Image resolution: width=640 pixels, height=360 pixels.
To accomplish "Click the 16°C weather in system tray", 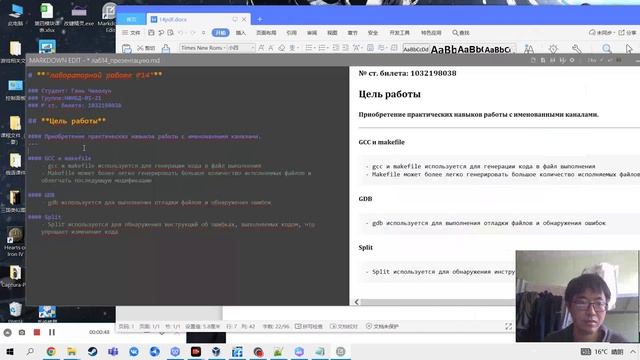I will [x=601, y=352].
